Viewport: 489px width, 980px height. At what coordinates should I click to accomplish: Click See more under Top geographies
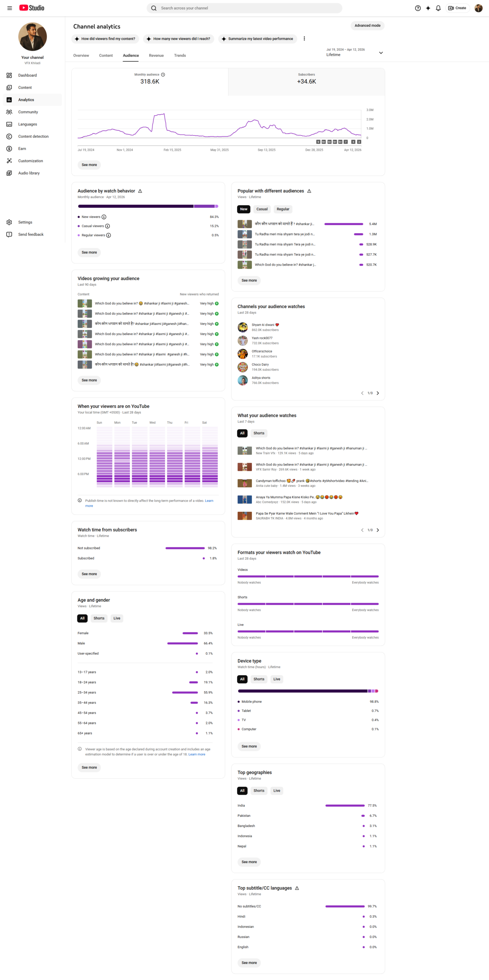[x=249, y=862]
